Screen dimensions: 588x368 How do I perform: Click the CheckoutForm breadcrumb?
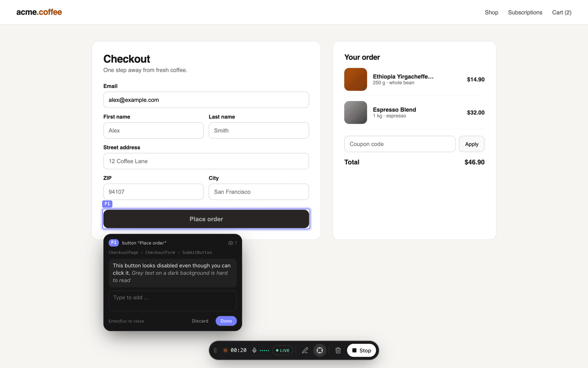coord(160,252)
